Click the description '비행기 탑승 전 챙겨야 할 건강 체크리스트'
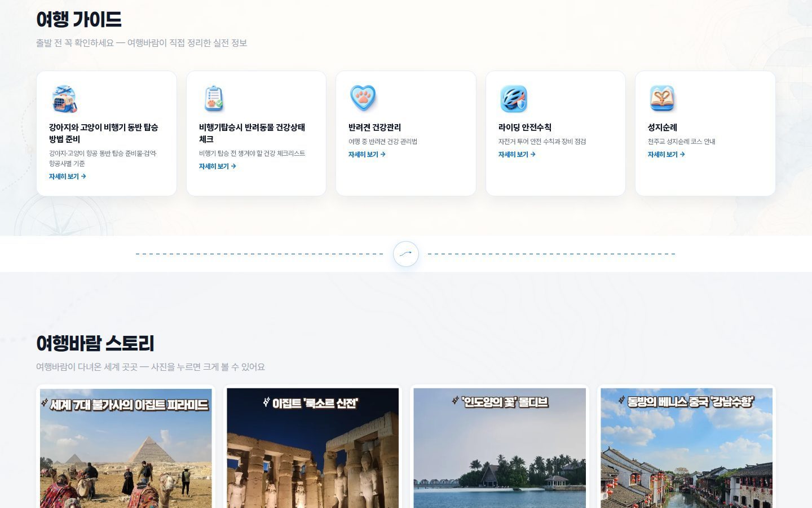 click(252, 154)
